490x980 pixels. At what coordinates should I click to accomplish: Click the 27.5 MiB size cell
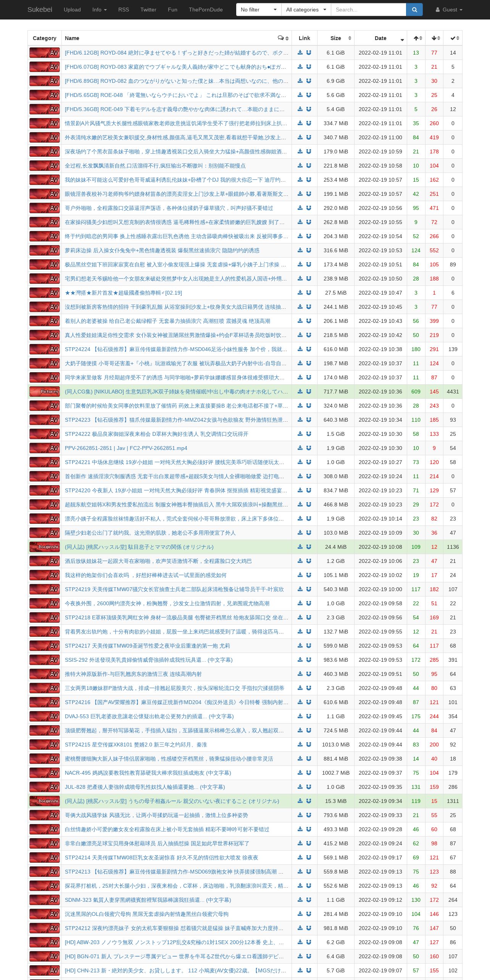(336, 293)
